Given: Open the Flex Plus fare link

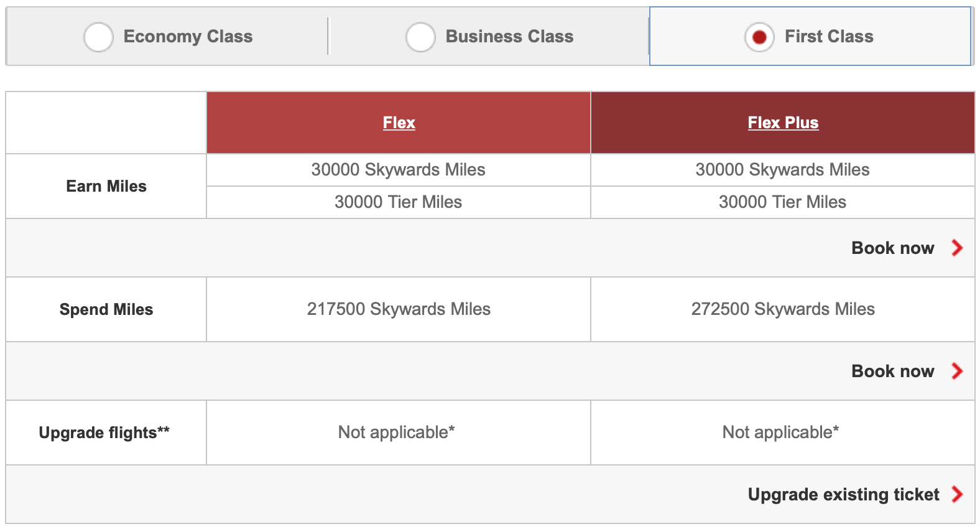Looking at the screenshot, I should pyautogui.click(x=783, y=123).
